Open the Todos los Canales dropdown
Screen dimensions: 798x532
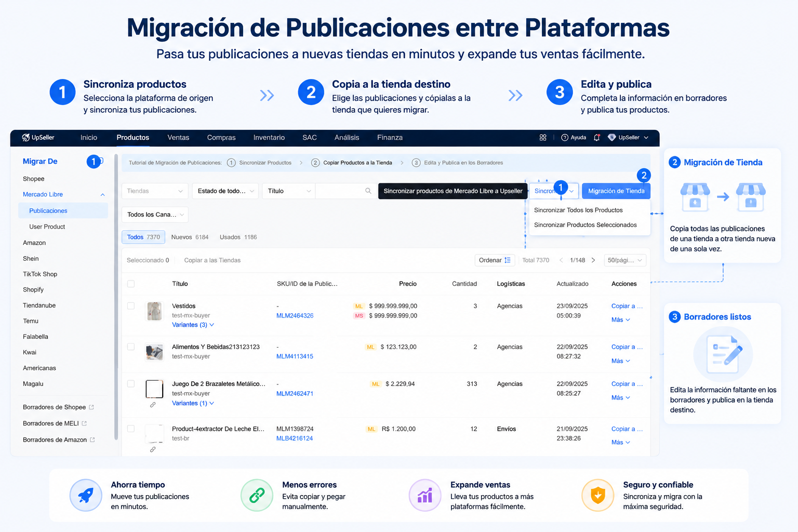pos(155,215)
